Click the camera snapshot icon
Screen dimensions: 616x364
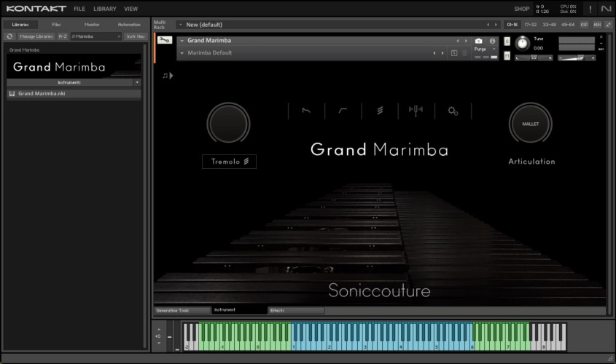pos(478,41)
